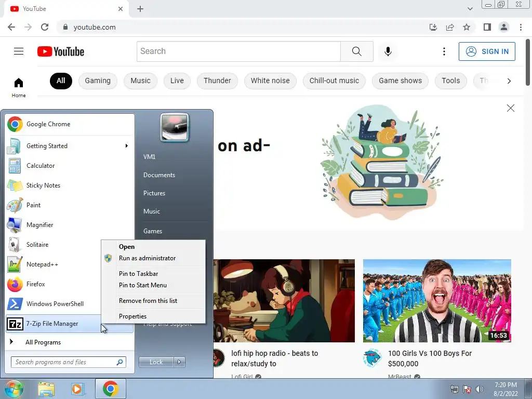The width and height of the screenshot is (532, 399).
Task: Open YouTube hamburger guide menu
Action: click(19, 51)
